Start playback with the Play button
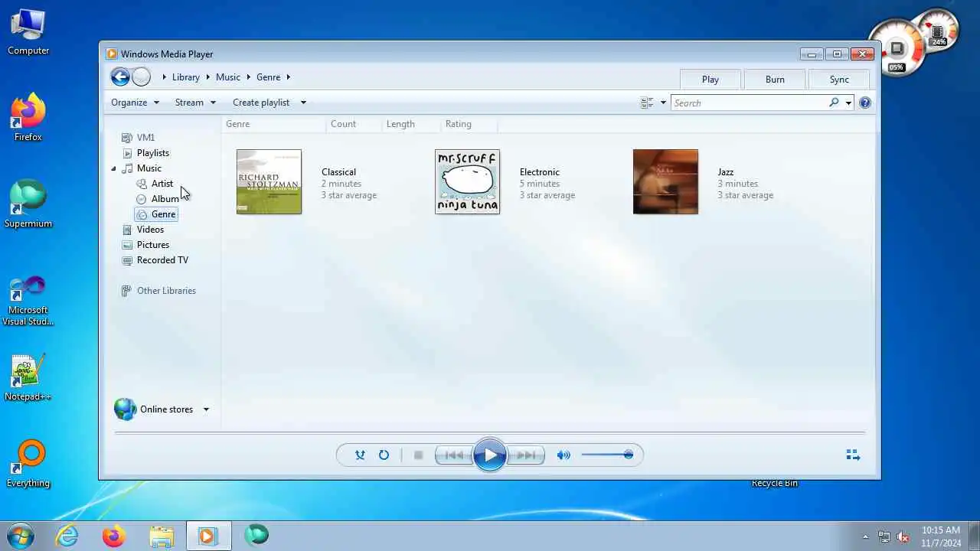Screen dimensions: 980x551 490,455
